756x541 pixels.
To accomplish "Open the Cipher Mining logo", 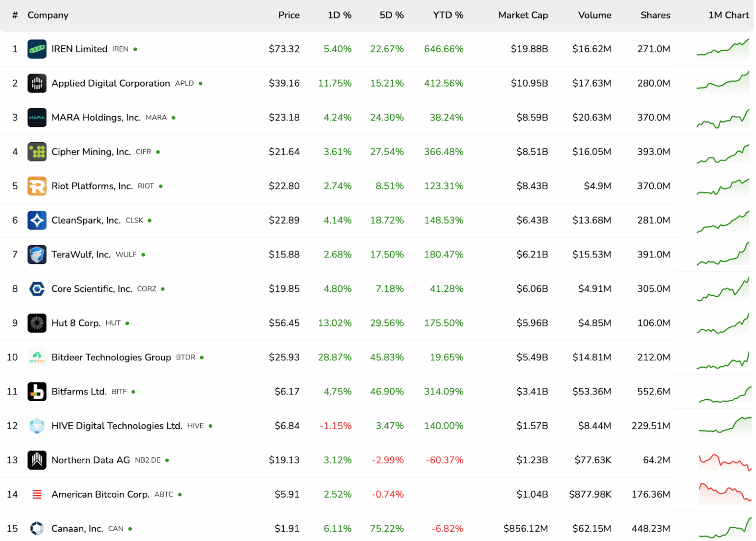I will (x=37, y=152).
